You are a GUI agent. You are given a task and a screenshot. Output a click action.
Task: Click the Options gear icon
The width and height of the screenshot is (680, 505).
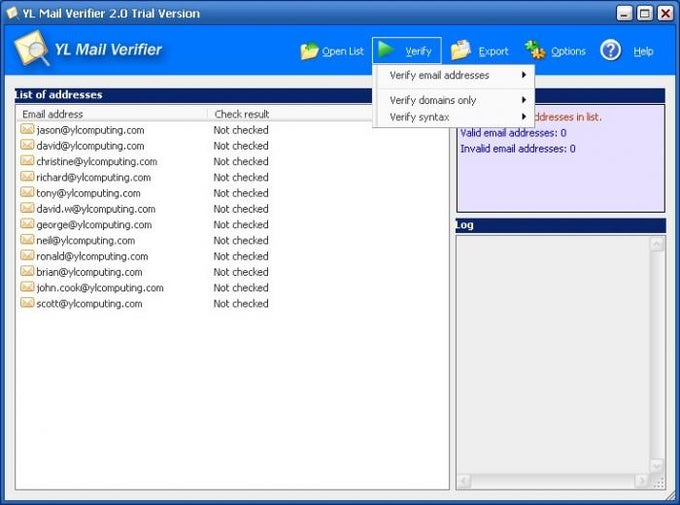click(535, 49)
